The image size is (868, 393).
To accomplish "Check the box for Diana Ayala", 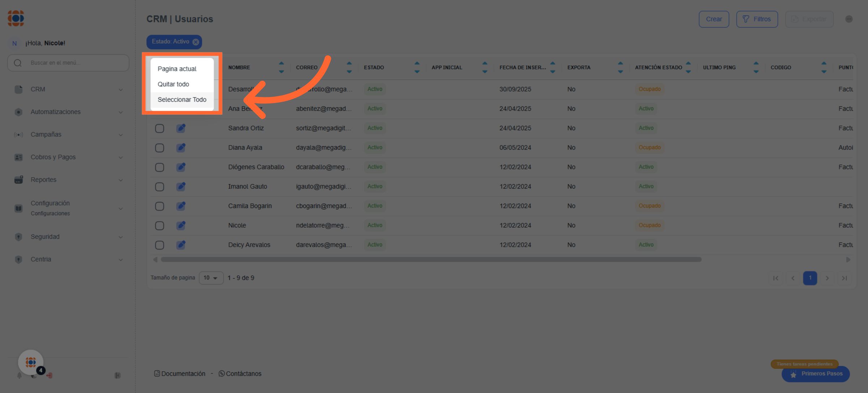I will coord(159,148).
